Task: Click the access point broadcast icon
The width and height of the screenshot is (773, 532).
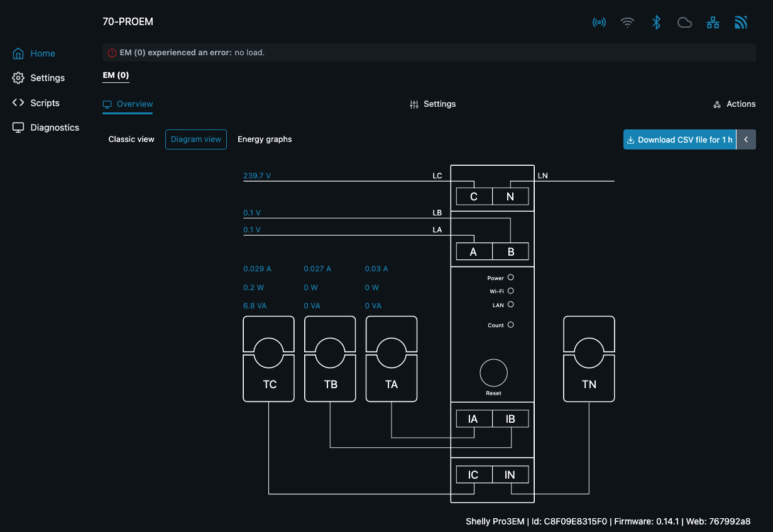Action: tap(599, 23)
